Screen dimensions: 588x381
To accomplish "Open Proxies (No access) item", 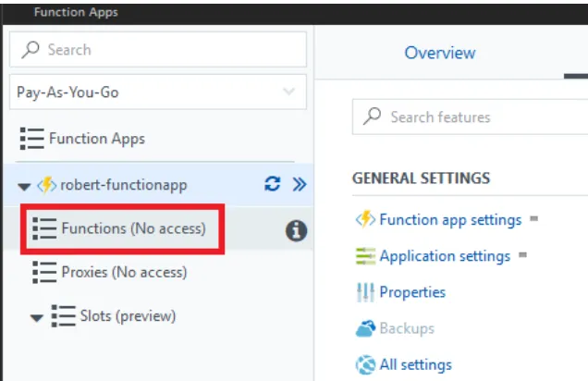I will click(x=123, y=272).
